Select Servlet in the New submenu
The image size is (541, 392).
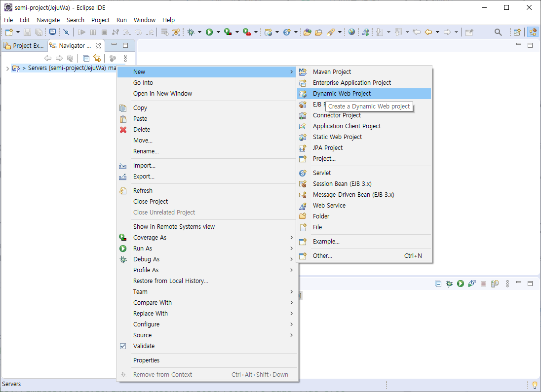[x=364, y=173]
